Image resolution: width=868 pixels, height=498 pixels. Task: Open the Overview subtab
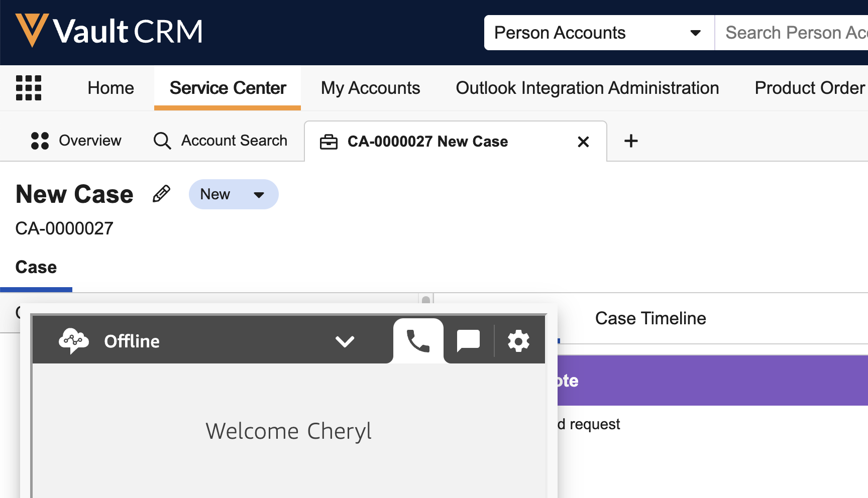pyautogui.click(x=76, y=141)
